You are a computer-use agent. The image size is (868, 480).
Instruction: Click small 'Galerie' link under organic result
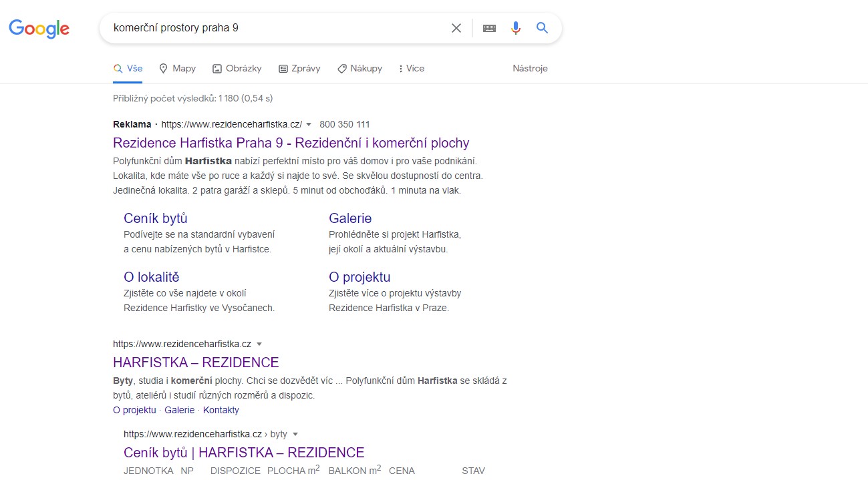[179, 410]
